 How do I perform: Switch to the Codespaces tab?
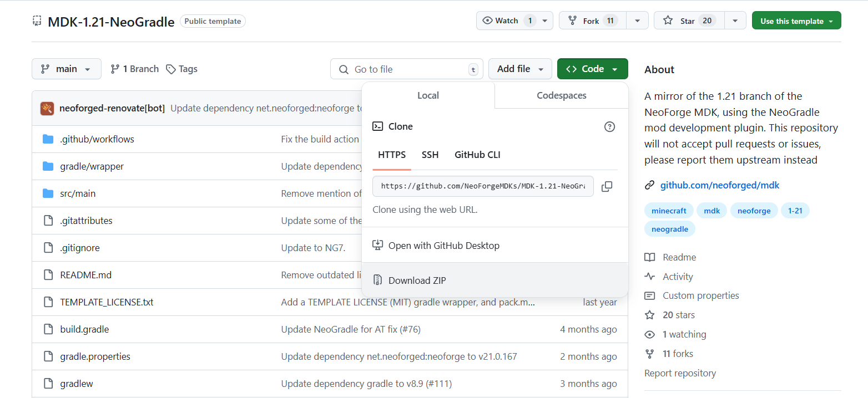click(x=561, y=95)
